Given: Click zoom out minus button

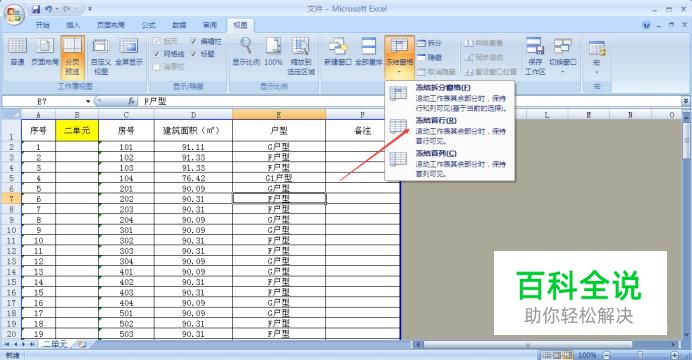Looking at the screenshot, I should point(607,355).
